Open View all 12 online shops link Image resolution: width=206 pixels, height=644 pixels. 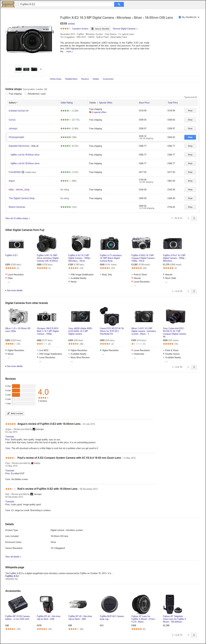(17, 218)
